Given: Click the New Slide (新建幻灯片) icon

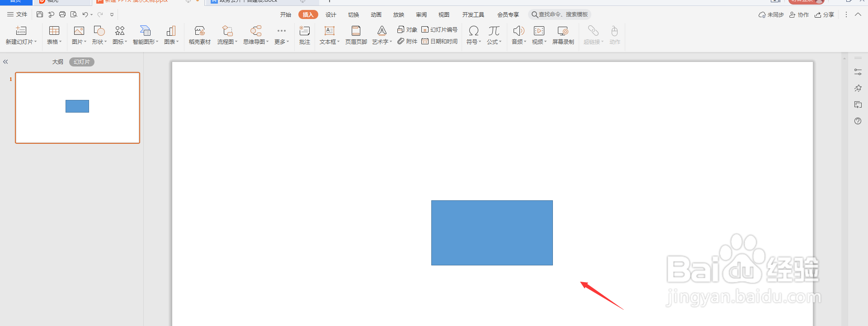Looking at the screenshot, I should 21,31.
